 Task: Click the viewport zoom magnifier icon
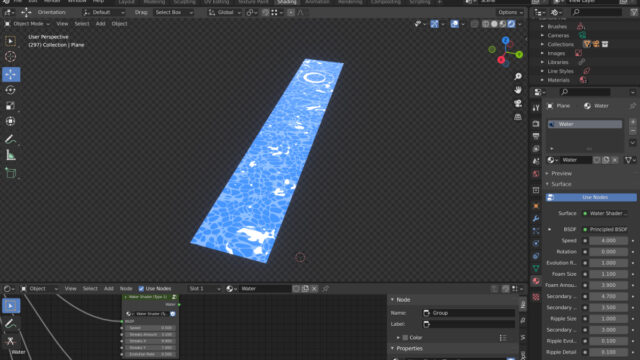[518, 76]
